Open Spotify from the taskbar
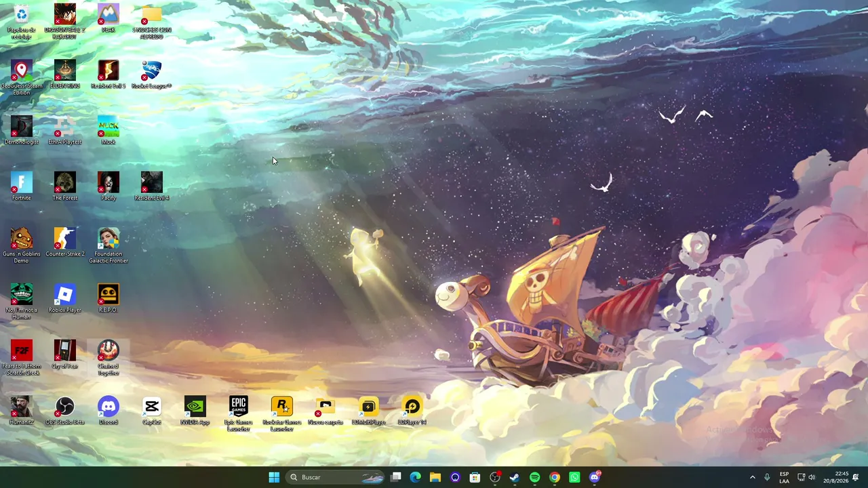868x488 pixels. tap(534, 477)
